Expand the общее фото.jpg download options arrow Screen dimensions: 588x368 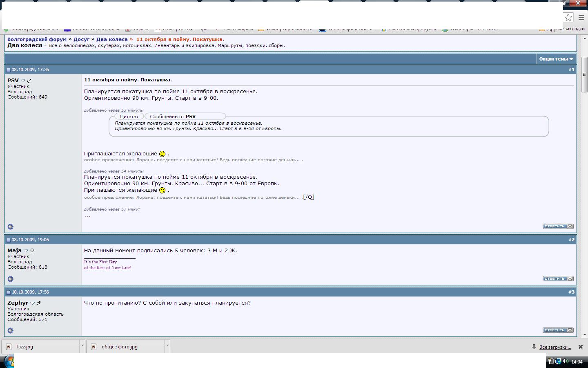(x=167, y=346)
